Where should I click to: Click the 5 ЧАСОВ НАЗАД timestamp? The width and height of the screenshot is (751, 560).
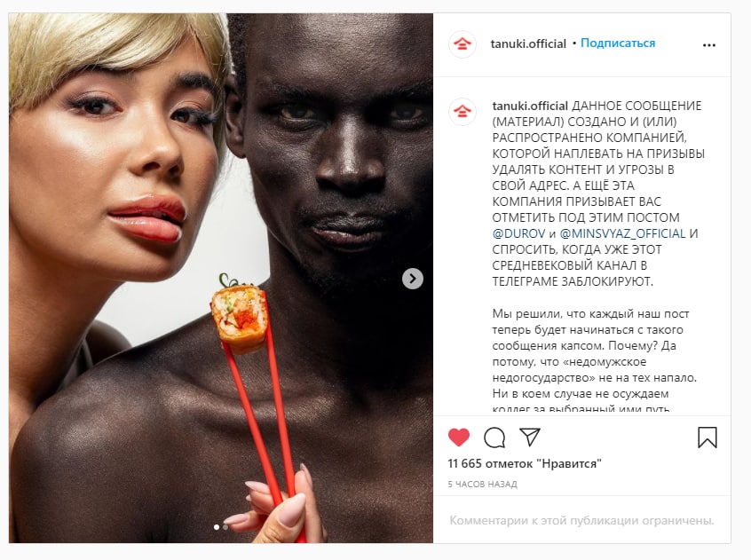(x=482, y=485)
